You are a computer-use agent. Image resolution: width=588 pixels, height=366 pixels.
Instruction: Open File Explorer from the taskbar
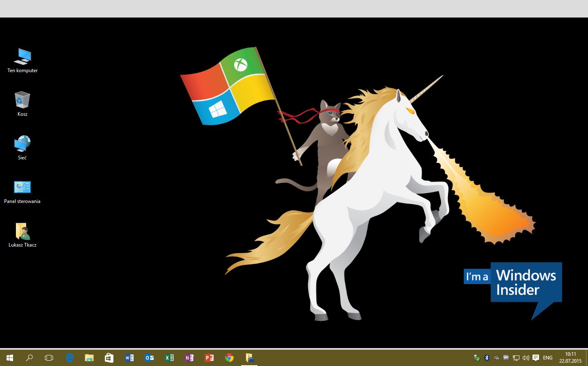pyautogui.click(x=89, y=358)
